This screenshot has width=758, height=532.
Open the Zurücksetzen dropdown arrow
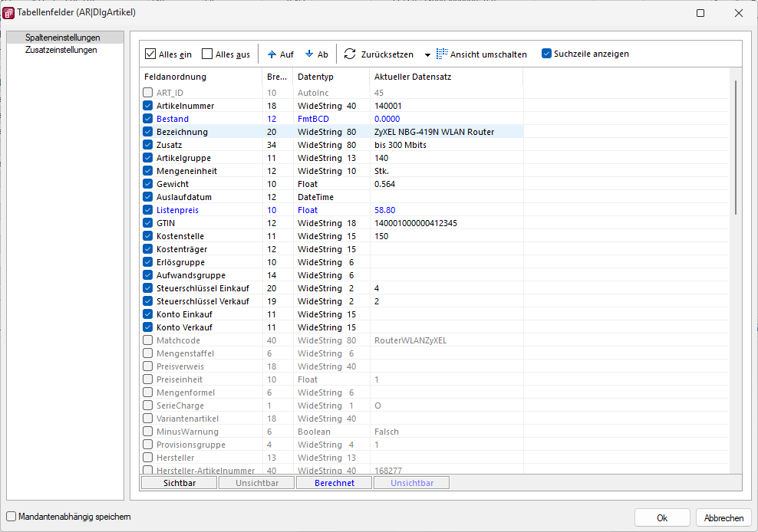pyautogui.click(x=427, y=55)
